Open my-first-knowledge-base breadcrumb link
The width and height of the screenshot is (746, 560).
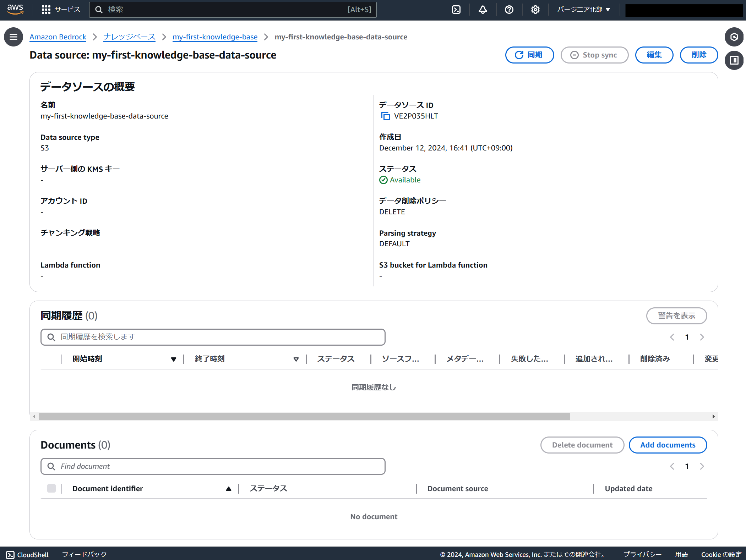tap(215, 37)
